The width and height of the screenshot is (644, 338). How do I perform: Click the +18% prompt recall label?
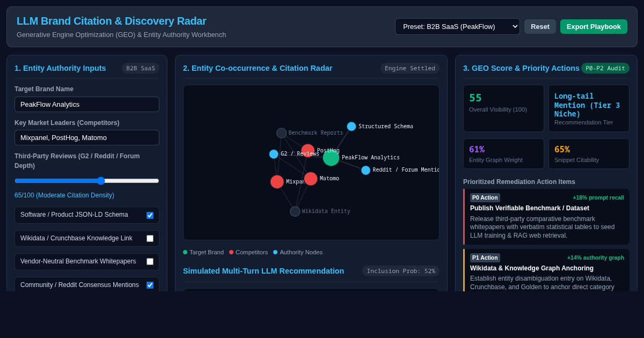point(598,197)
